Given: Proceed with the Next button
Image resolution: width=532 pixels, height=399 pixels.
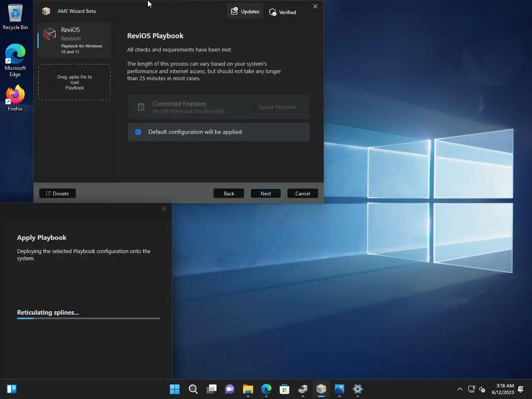Looking at the screenshot, I should click(x=266, y=193).
